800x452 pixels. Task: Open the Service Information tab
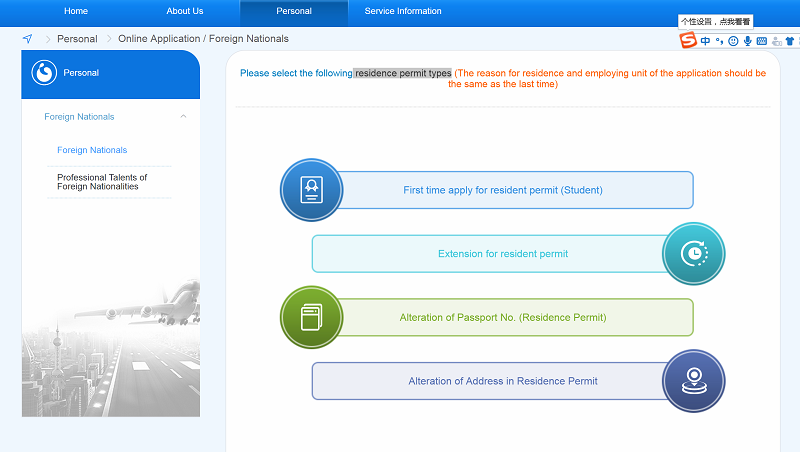[x=403, y=11]
